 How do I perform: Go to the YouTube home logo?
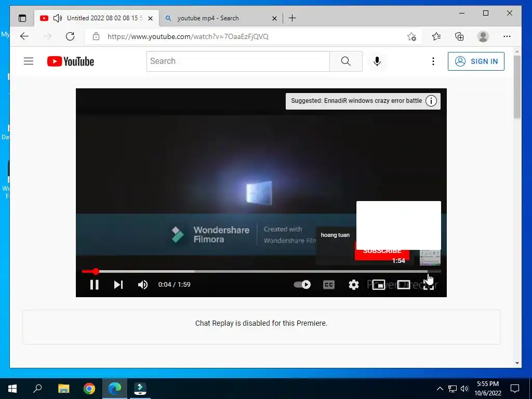(x=71, y=61)
